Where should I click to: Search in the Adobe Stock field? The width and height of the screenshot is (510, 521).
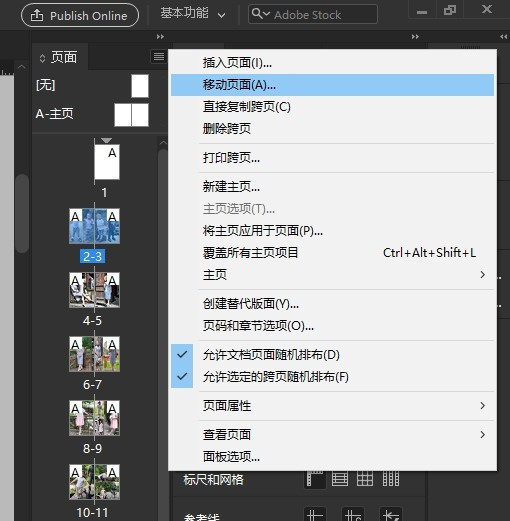point(313,14)
